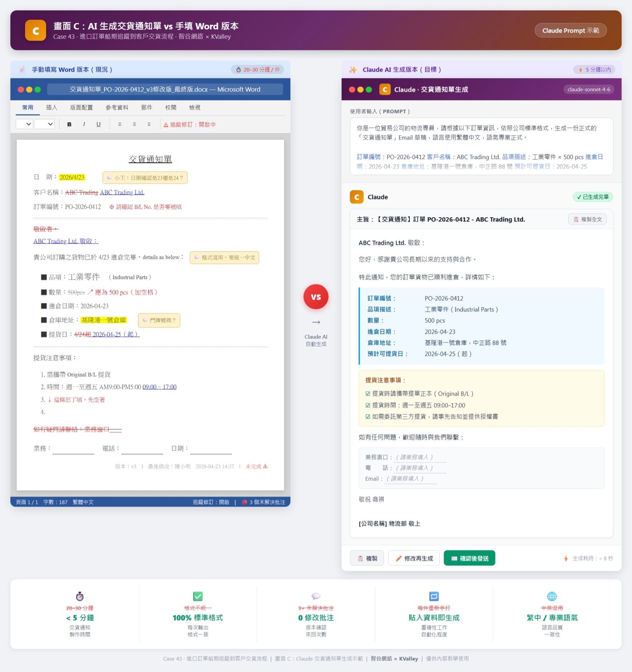
Task: Open the 校閱 ribbon tab
Action: [171, 108]
